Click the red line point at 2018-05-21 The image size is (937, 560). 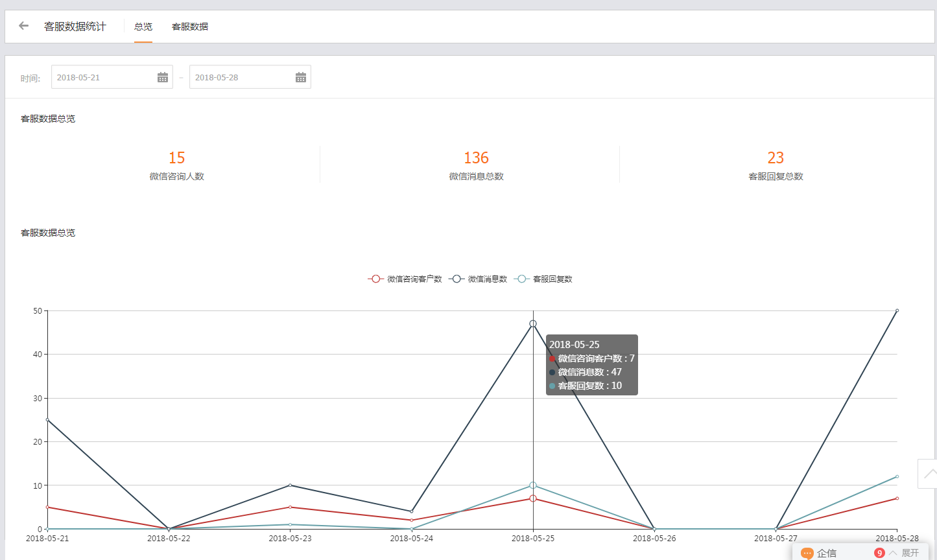[x=47, y=507]
